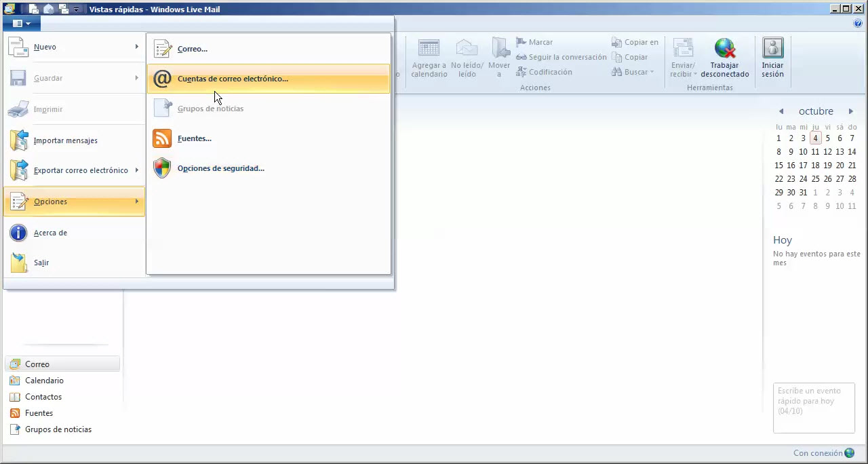This screenshot has width=868, height=464.
Task: Click the Con conexión globe status icon
Action: pos(850,453)
